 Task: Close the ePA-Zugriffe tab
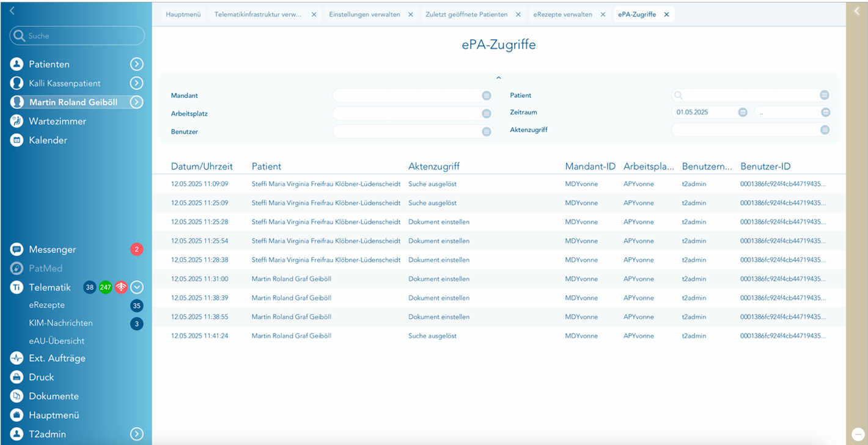click(666, 15)
